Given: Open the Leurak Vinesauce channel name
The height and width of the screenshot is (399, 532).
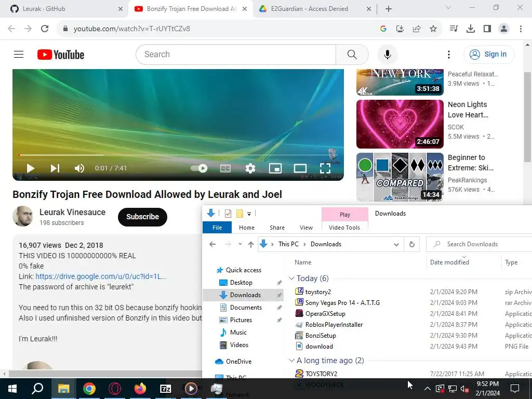Looking at the screenshot, I should coord(72,212).
